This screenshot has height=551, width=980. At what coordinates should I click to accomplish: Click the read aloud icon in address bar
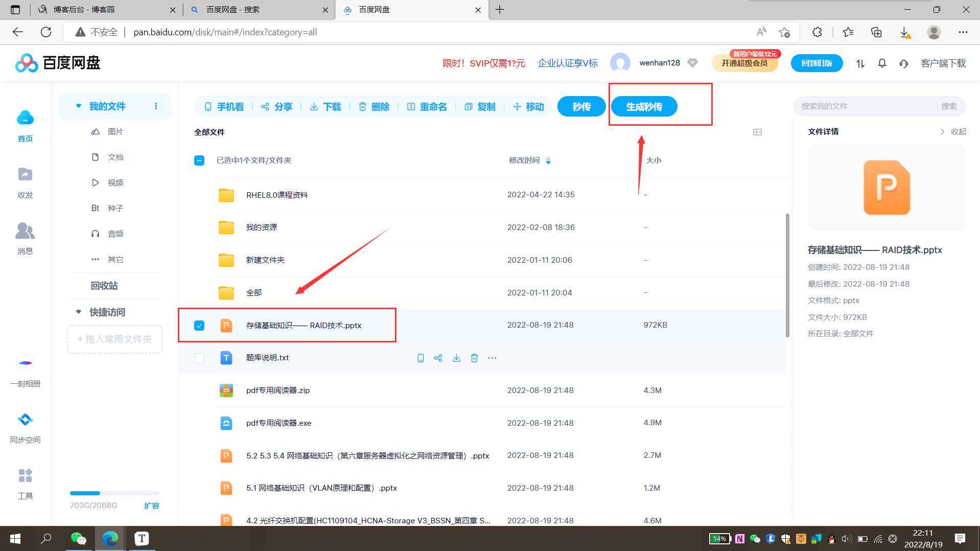(761, 32)
